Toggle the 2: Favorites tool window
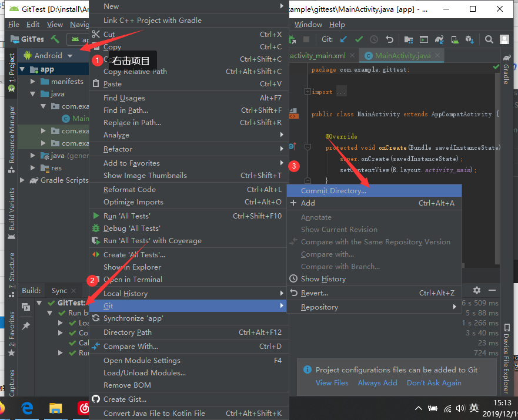 point(12,334)
